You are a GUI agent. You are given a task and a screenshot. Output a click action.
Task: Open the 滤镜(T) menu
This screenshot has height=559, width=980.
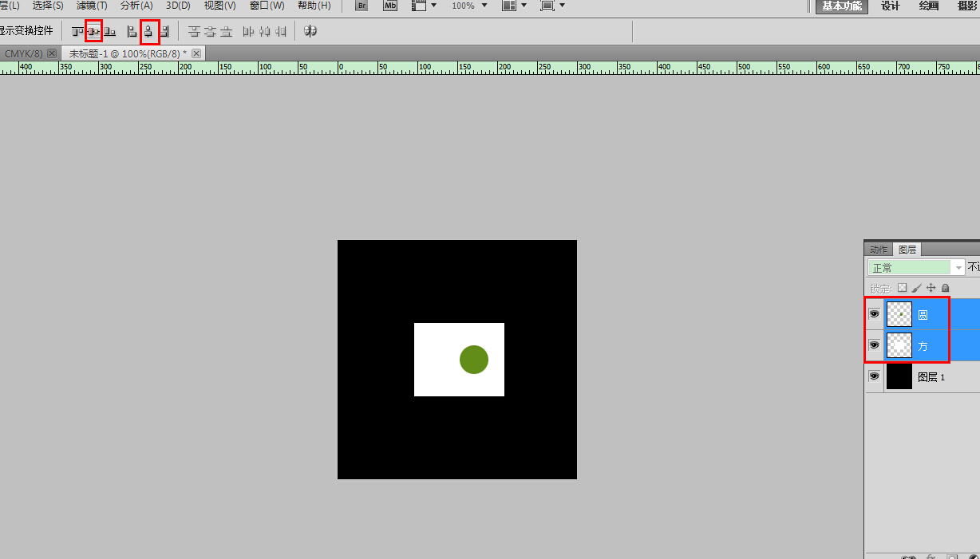[92, 6]
